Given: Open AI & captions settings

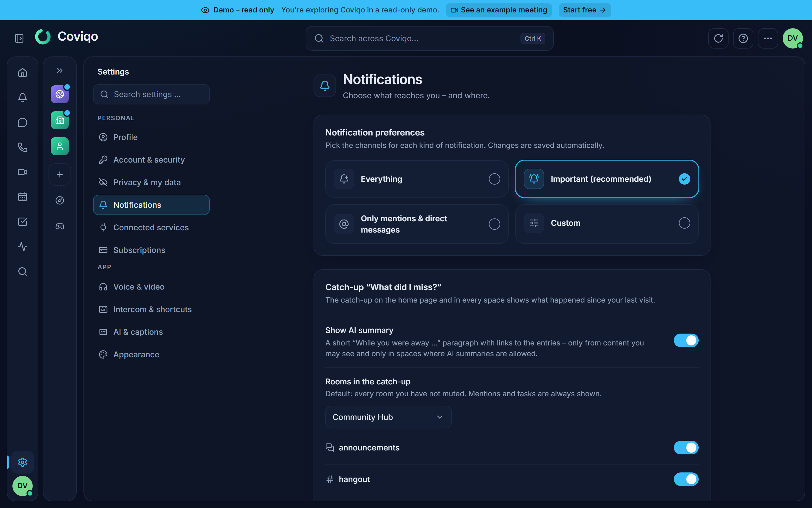Looking at the screenshot, I should [151, 332].
